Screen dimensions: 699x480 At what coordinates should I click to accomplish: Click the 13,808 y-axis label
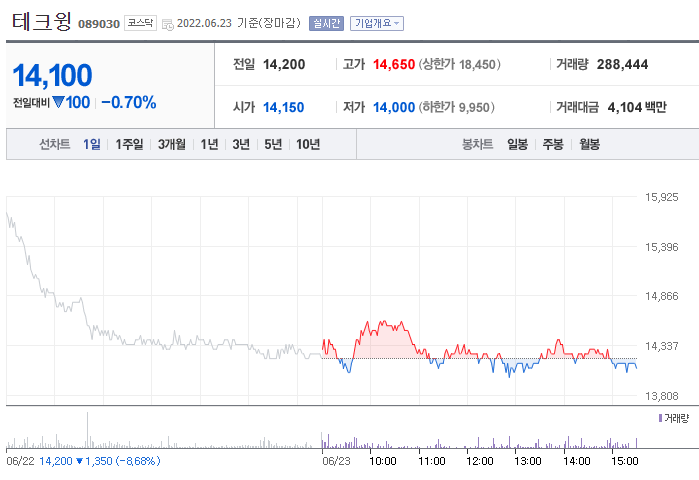click(662, 396)
